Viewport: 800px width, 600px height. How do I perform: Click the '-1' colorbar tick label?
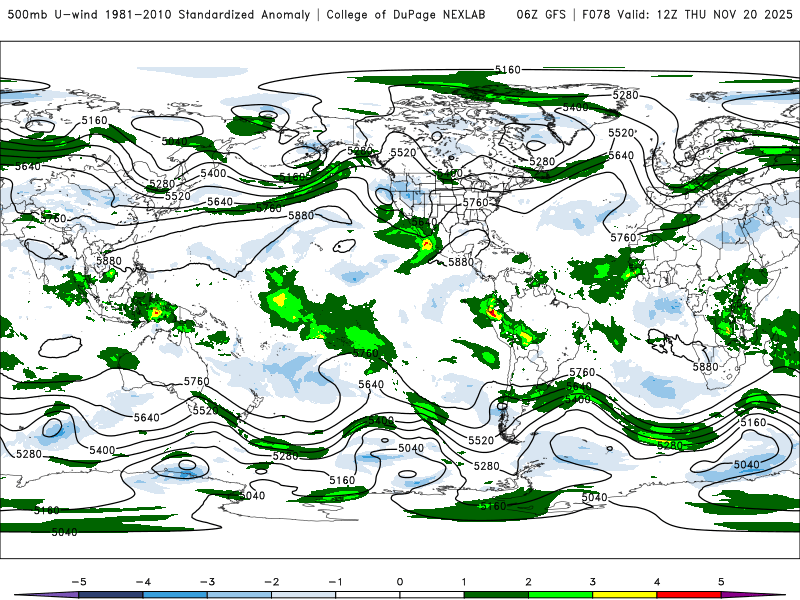(335, 582)
